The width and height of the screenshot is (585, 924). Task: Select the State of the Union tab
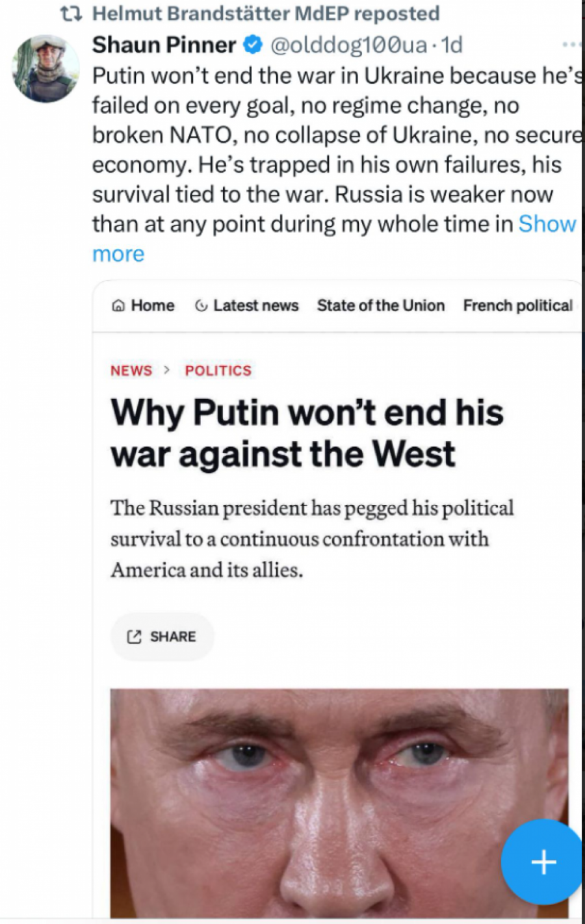pyautogui.click(x=381, y=305)
